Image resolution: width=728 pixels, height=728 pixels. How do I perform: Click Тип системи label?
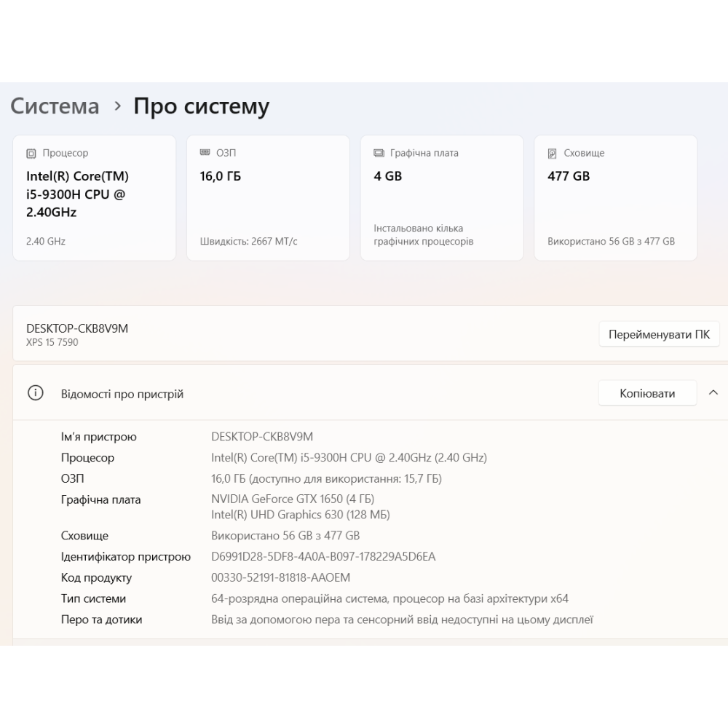tap(93, 598)
